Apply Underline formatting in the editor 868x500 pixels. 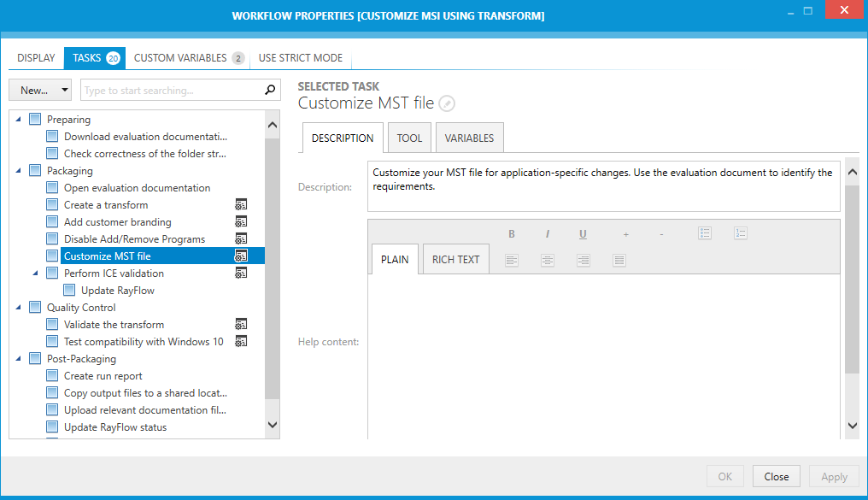coord(583,232)
